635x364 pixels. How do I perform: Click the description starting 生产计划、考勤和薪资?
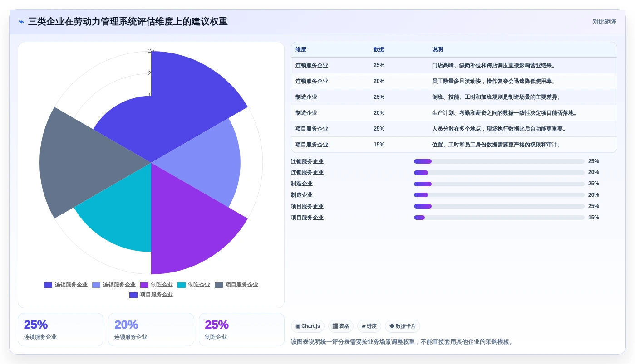506,113
